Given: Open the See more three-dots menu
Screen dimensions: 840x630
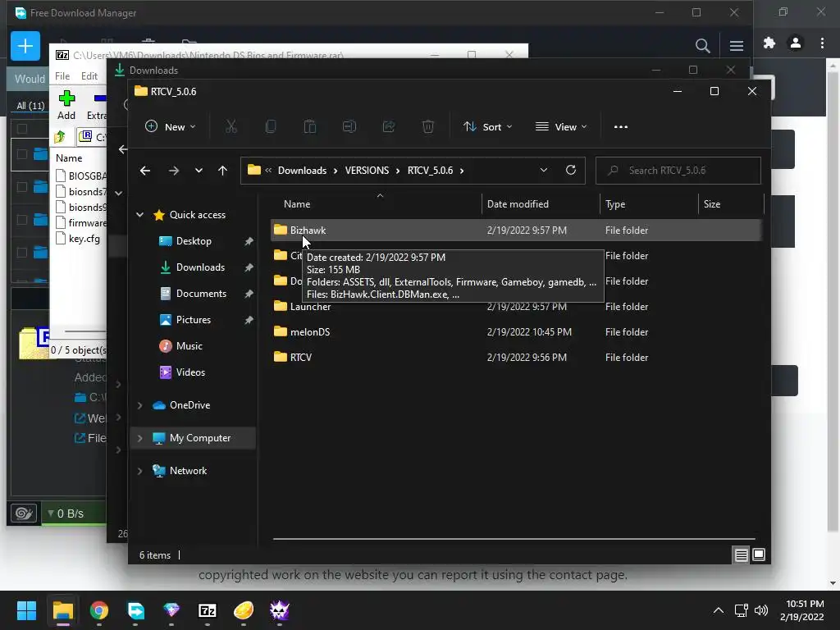Looking at the screenshot, I should 621,127.
